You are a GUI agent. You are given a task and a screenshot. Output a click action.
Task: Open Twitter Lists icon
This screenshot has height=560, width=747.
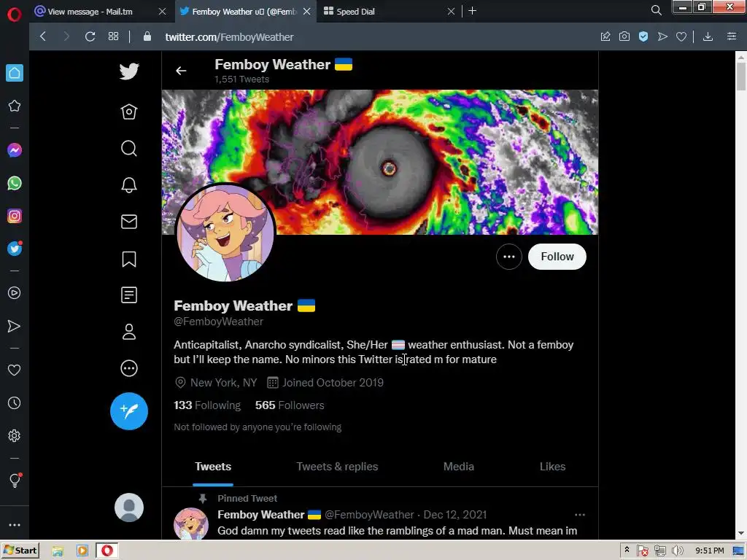(129, 295)
